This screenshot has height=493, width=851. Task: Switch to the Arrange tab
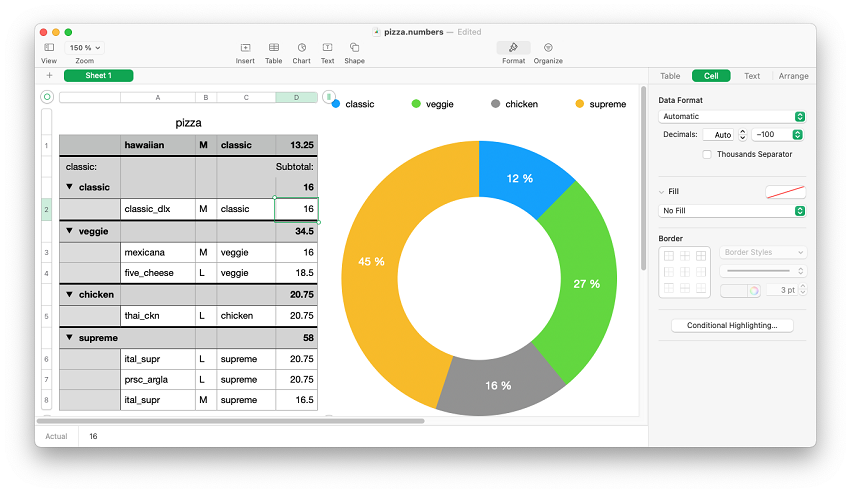coord(793,76)
